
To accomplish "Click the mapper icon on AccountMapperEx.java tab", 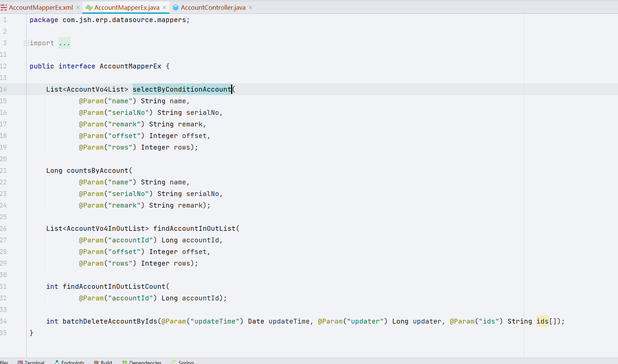I will [88, 7].
